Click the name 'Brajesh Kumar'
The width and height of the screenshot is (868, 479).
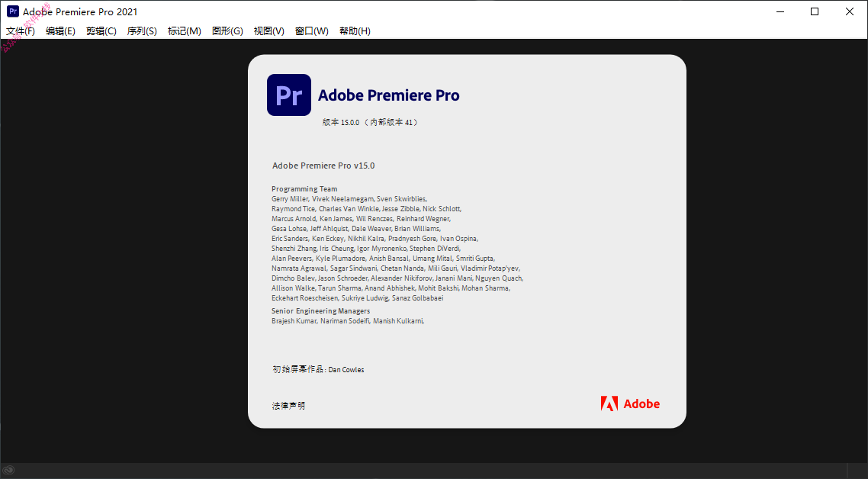click(x=294, y=320)
